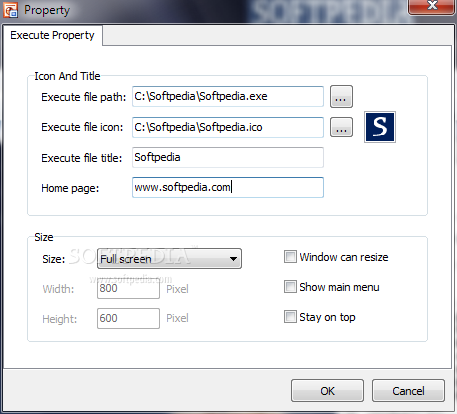Screen dimensions: 457x414
Task: Click the 'Width:' label
Action: click(58, 289)
